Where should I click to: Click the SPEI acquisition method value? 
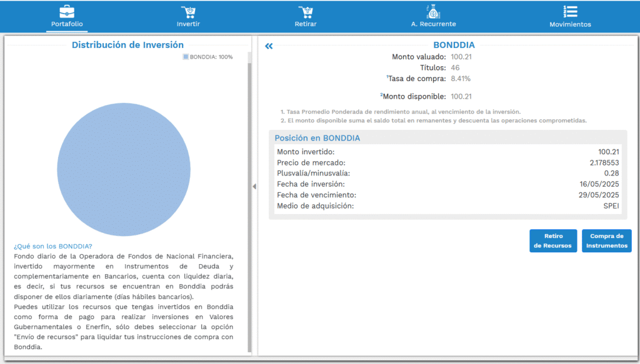pyautogui.click(x=611, y=206)
